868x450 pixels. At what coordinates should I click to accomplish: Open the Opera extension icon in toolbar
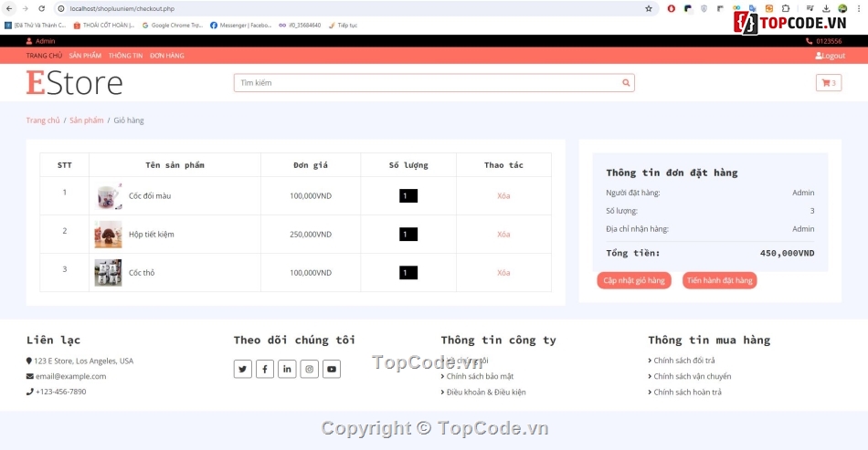pyautogui.click(x=671, y=8)
